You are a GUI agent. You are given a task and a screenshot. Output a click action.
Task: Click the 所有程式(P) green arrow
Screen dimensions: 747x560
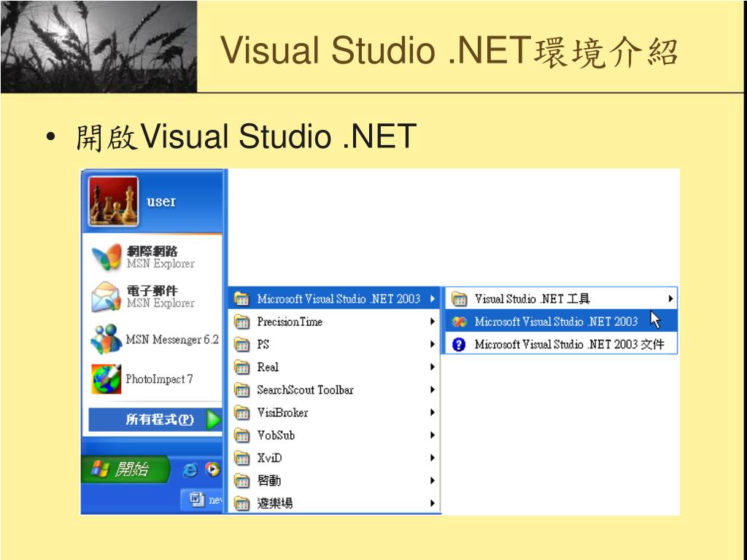(214, 419)
